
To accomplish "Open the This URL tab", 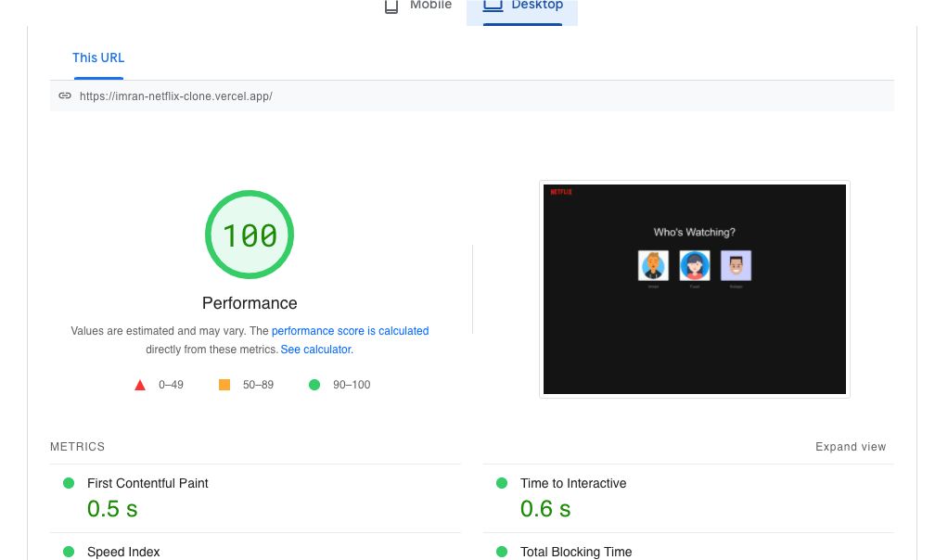I will (x=98, y=57).
